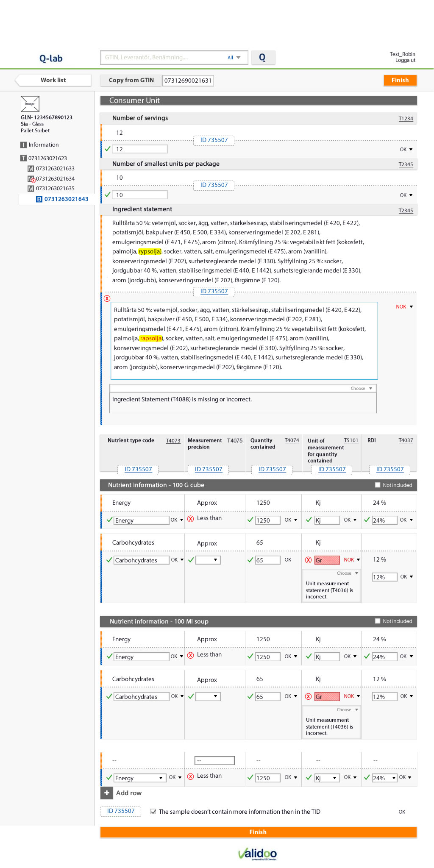Toggle Not included for 100 Ml soup
Viewport: 434px width, 868px height.
click(378, 621)
